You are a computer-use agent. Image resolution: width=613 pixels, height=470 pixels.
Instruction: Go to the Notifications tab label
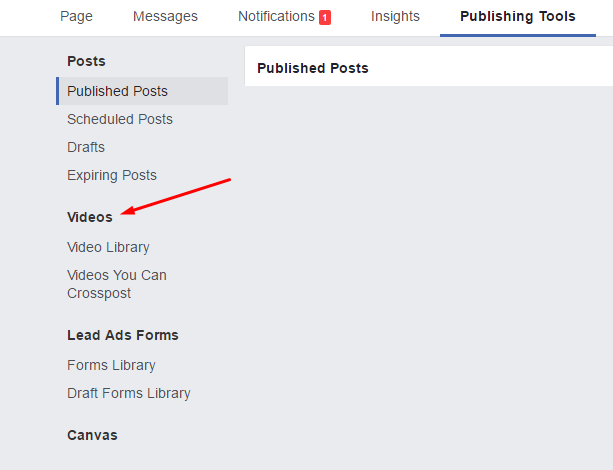[x=276, y=16]
